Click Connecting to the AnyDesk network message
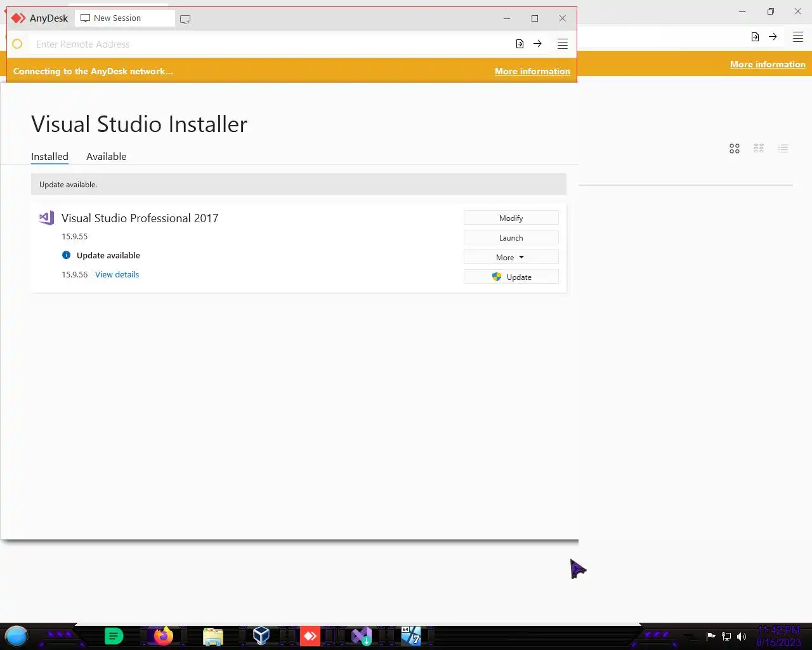Screen dimensions: 812x650 pyautogui.click(x=93, y=71)
